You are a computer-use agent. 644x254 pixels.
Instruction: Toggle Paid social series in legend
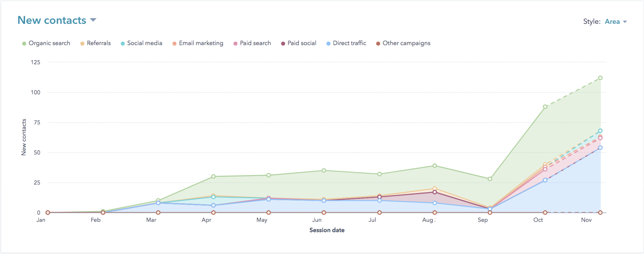[x=299, y=43]
